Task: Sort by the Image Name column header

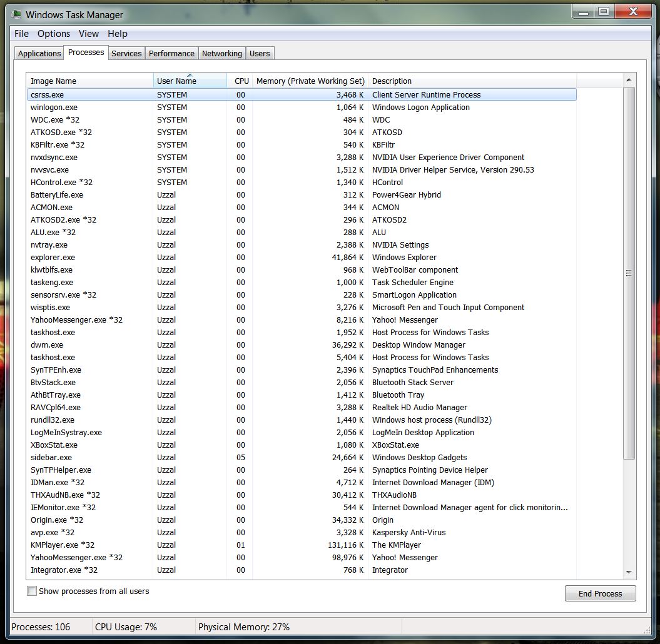Action: (x=90, y=81)
